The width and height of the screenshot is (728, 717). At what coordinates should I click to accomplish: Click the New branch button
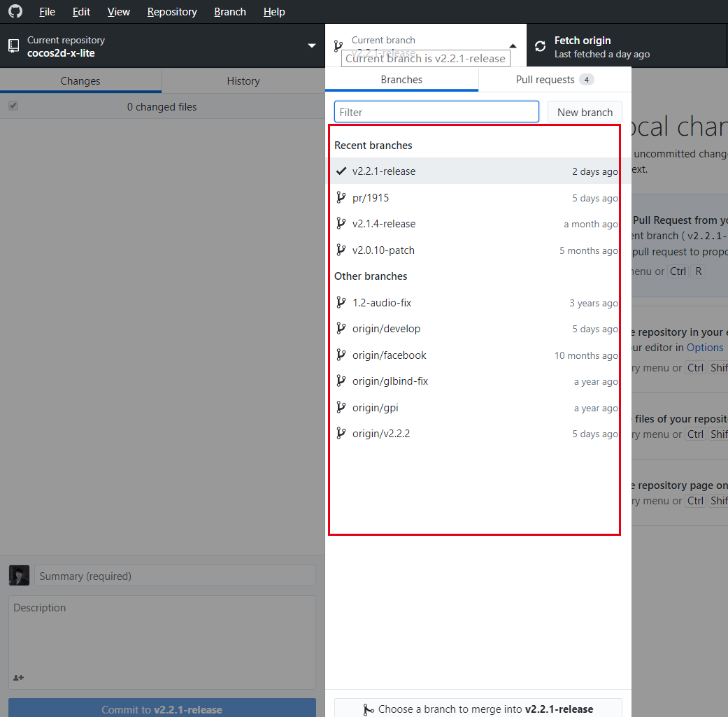585,112
